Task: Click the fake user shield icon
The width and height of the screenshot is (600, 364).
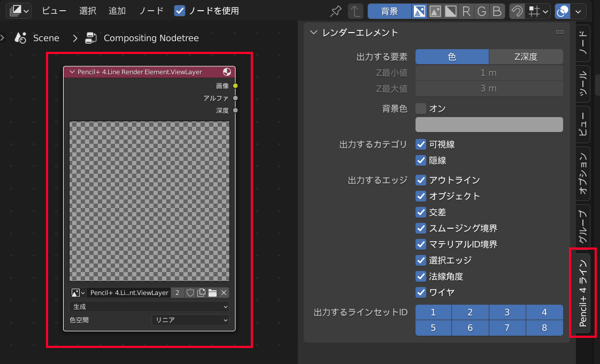Action: click(x=190, y=292)
